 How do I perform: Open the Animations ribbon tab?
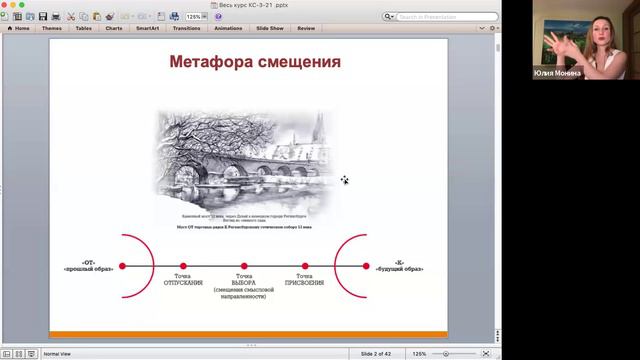(228, 28)
